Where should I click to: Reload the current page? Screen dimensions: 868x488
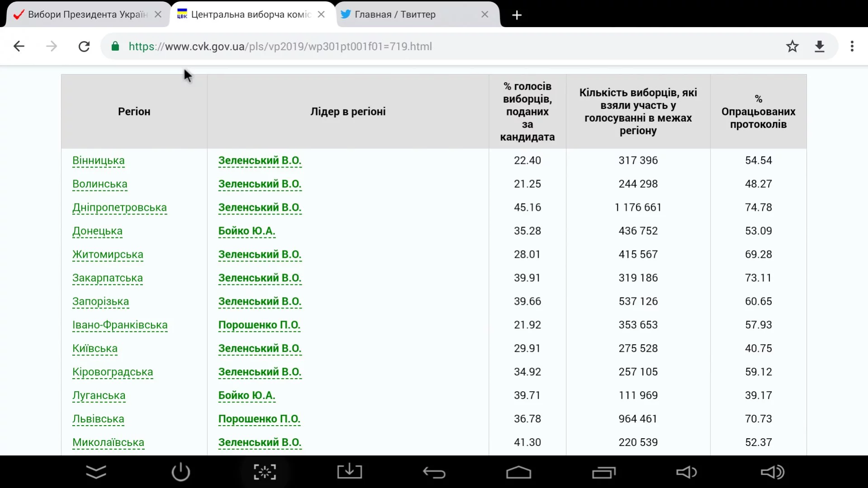[84, 46]
